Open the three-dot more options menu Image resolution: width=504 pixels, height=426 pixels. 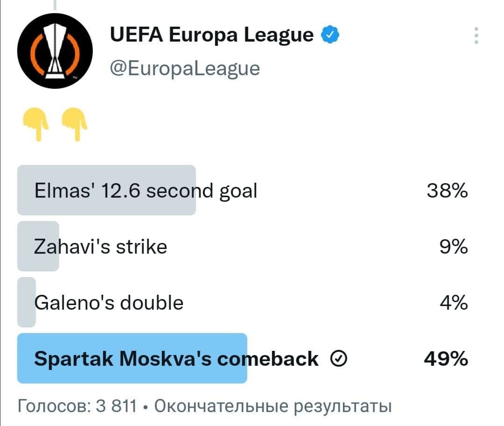tap(476, 35)
